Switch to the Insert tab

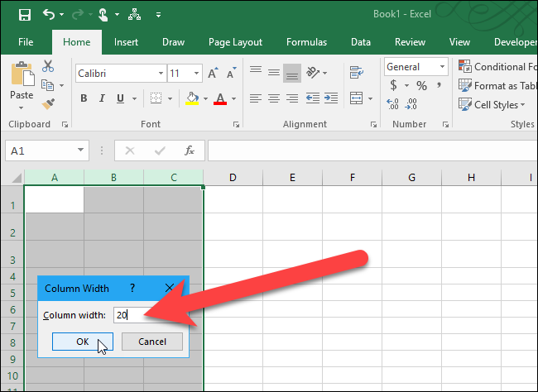click(126, 42)
